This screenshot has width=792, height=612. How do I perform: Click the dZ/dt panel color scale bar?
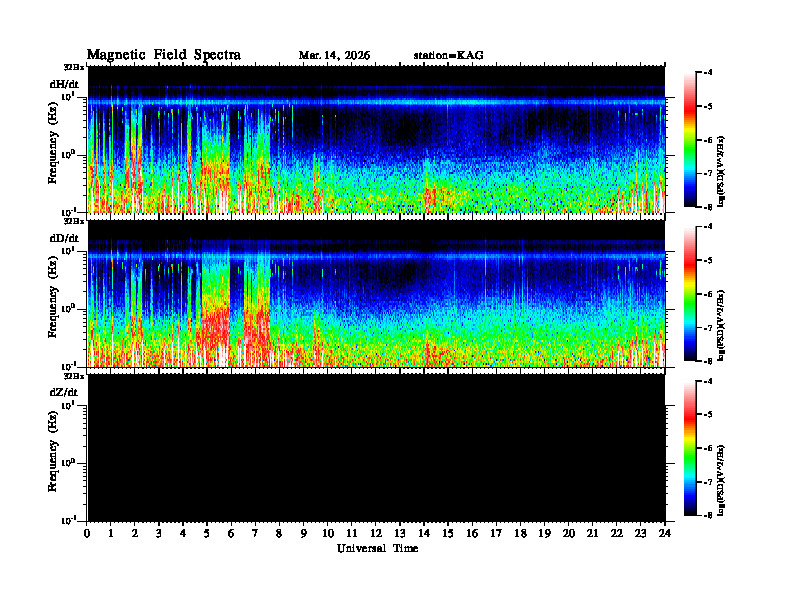point(689,448)
